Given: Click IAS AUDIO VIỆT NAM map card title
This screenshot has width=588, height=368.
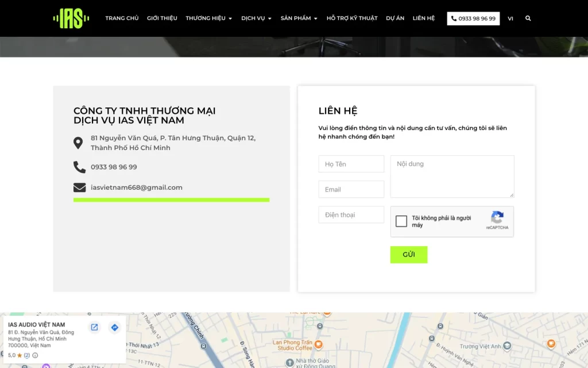Looking at the screenshot, I should pyautogui.click(x=36, y=324).
